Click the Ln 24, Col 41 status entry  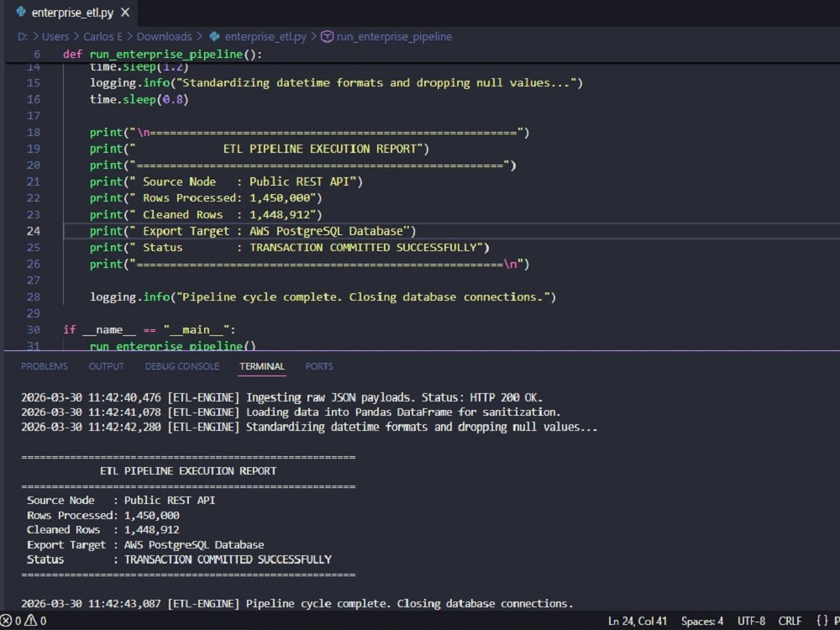pyautogui.click(x=637, y=621)
